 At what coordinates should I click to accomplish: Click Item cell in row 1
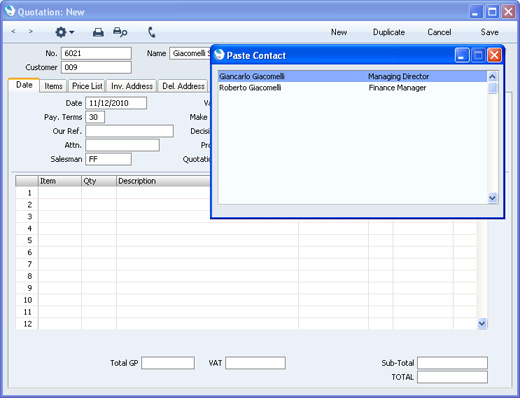point(60,193)
